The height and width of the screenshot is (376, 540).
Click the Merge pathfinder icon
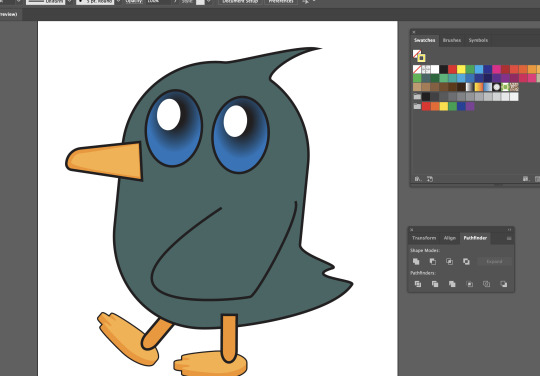point(452,284)
